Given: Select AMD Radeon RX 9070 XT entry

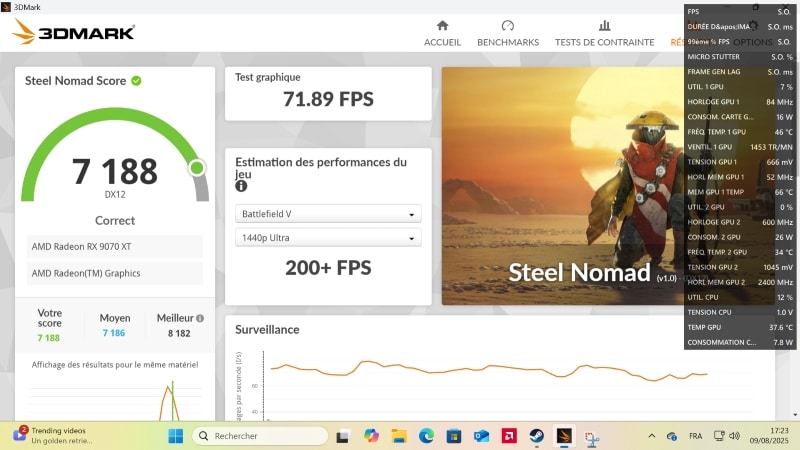Looking at the screenshot, I should 115,246.
